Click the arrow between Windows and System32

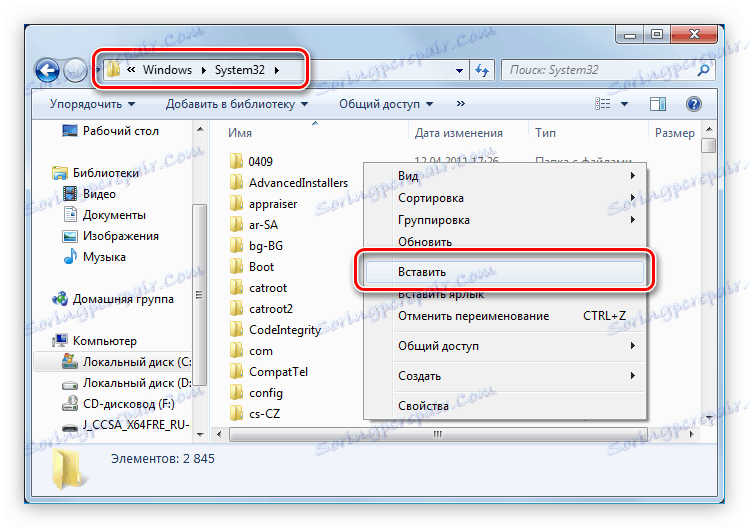(203, 70)
